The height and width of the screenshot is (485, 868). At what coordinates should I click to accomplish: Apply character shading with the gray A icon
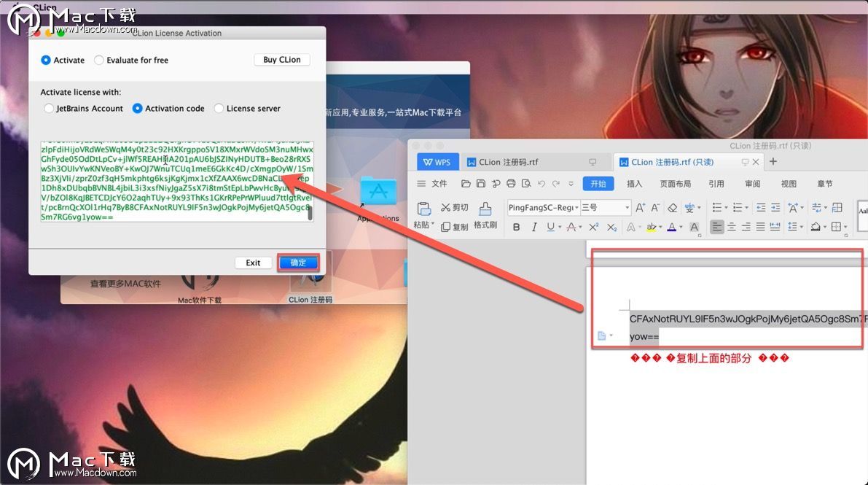pyautogui.click(x=694, y=227)
